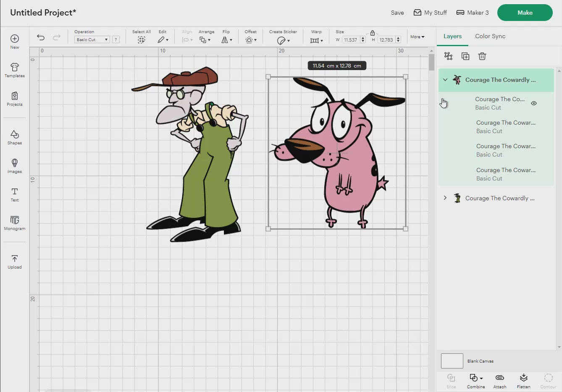Click the operation help question mark

pos(116,39)
